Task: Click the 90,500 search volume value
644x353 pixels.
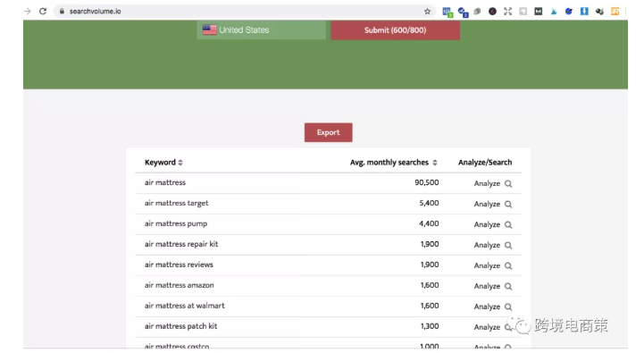Action: 427,182
